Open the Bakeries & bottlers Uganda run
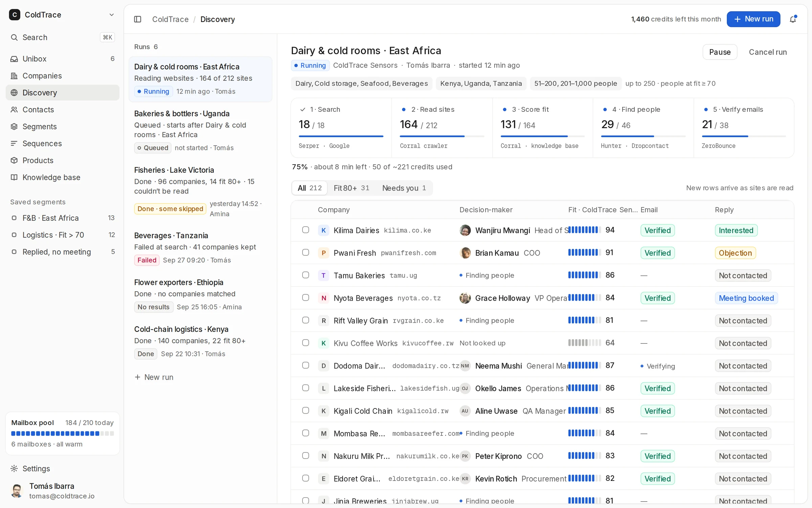The image size is (812, 508). [200, 130]
